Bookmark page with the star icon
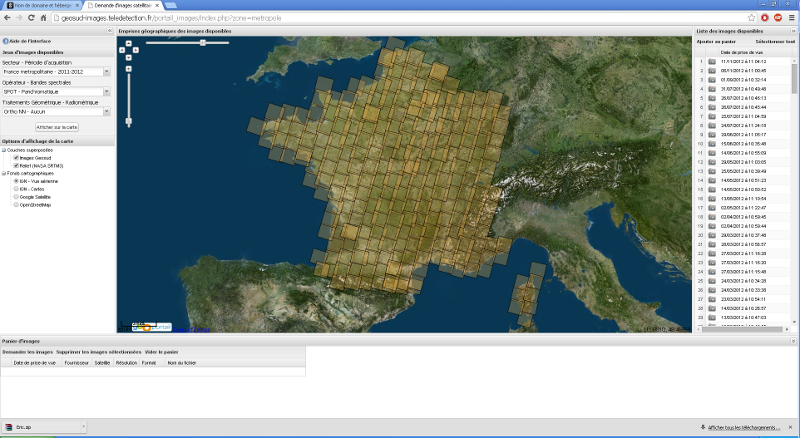 pos(751,18)
